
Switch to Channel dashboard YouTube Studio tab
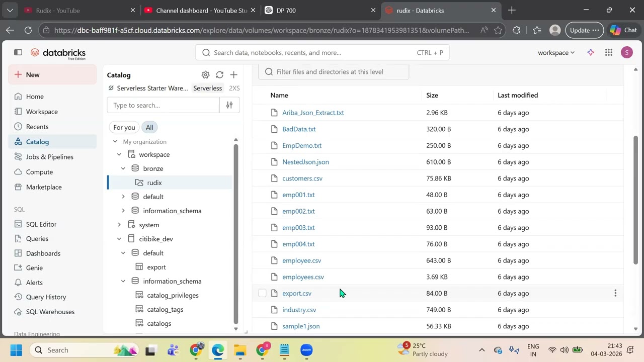[200, 10]
